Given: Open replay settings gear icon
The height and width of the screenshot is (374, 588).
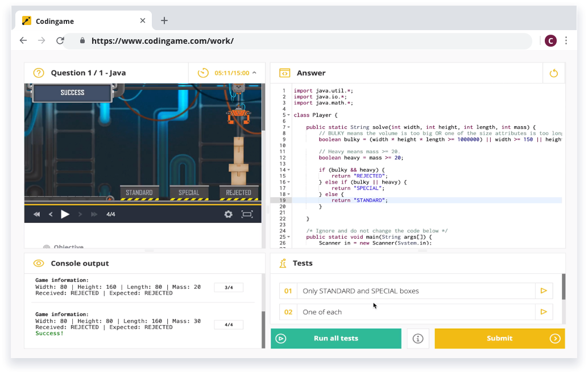Looking at the screenshot, I should [228, 214].
